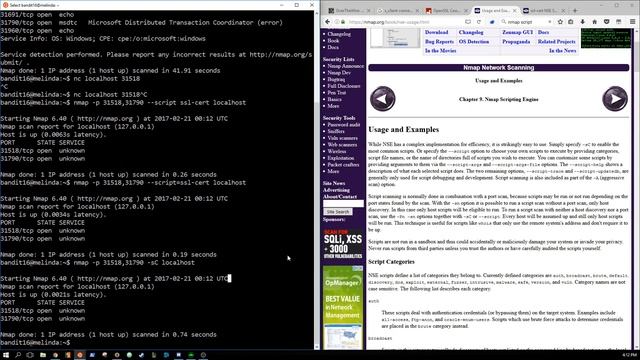The width and height of the screenshot is (640, 360).
Task: Click the Site Search button
Action: point(338,212)
